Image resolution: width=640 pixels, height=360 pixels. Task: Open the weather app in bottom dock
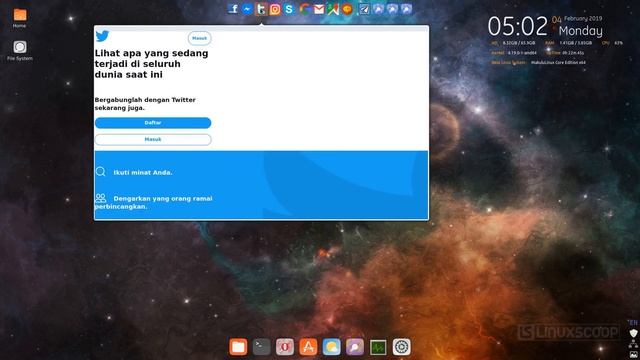click(x=331, y=347)
